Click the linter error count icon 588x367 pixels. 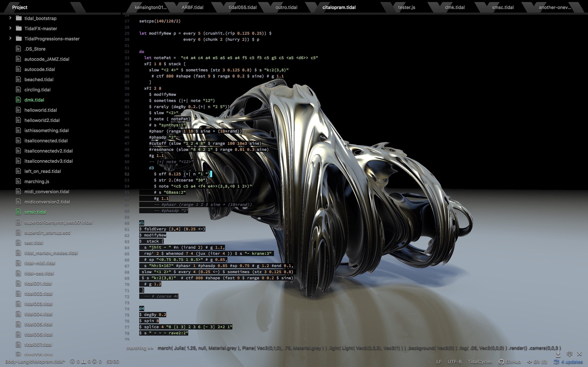tap(72, 361)
